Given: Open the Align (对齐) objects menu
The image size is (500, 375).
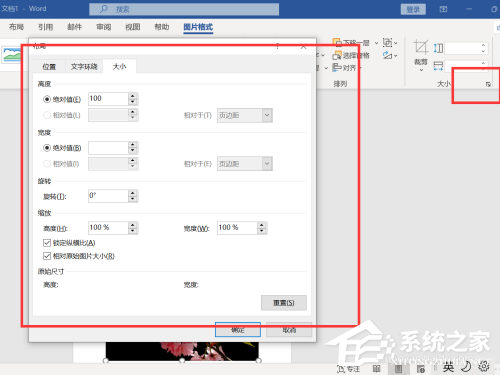Looking at the screenshot, I should point(347,68).
